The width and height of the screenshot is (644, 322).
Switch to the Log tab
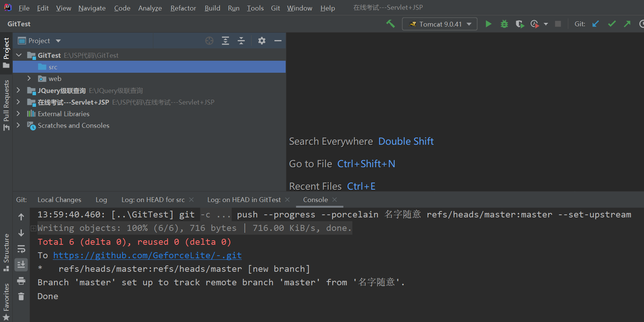pyautogui.click(x=101, y=200)
